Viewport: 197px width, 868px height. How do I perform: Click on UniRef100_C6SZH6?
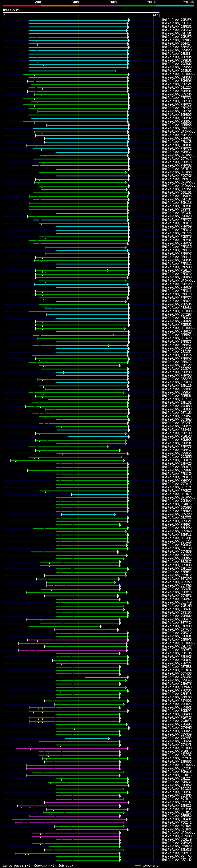[x=177, y=94]
